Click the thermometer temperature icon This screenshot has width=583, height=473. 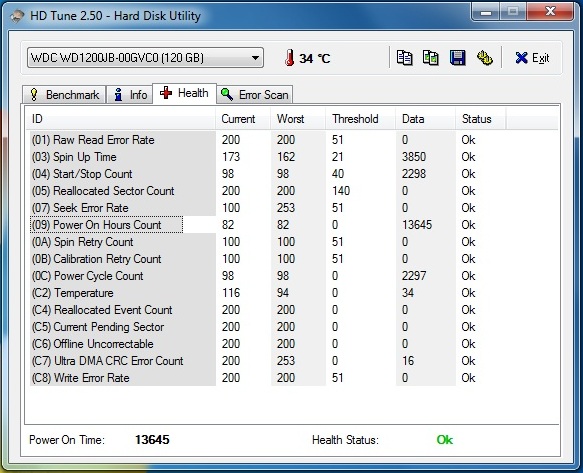(290, 58)
